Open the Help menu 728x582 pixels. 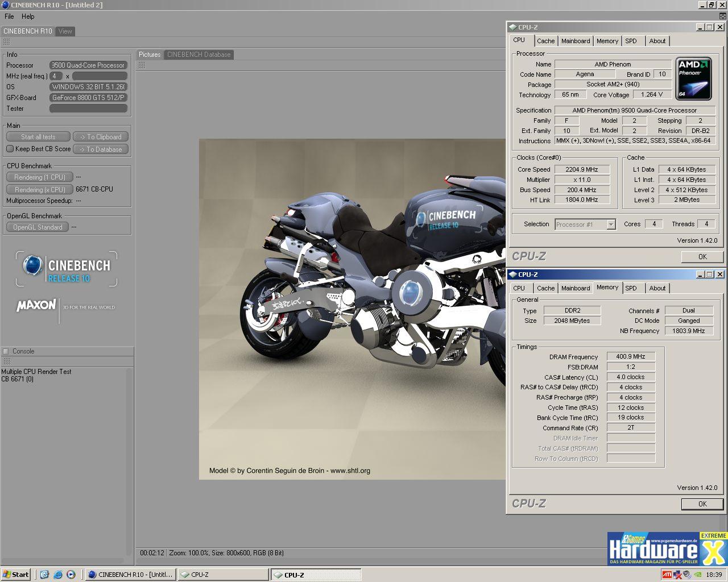coord(28,16)
